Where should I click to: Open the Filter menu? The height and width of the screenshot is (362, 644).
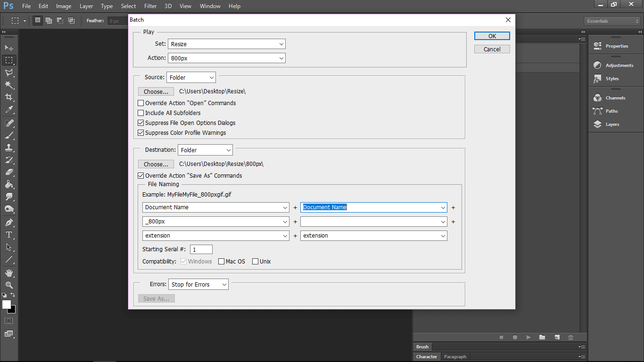point(150,6)
